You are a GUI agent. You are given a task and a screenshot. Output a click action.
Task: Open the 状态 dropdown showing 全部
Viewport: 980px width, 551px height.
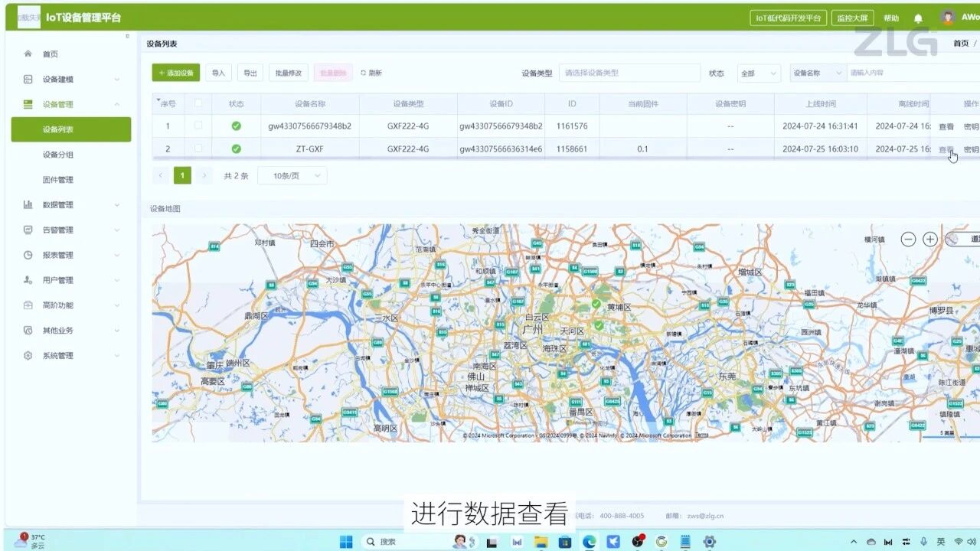[x=758, y=73]
